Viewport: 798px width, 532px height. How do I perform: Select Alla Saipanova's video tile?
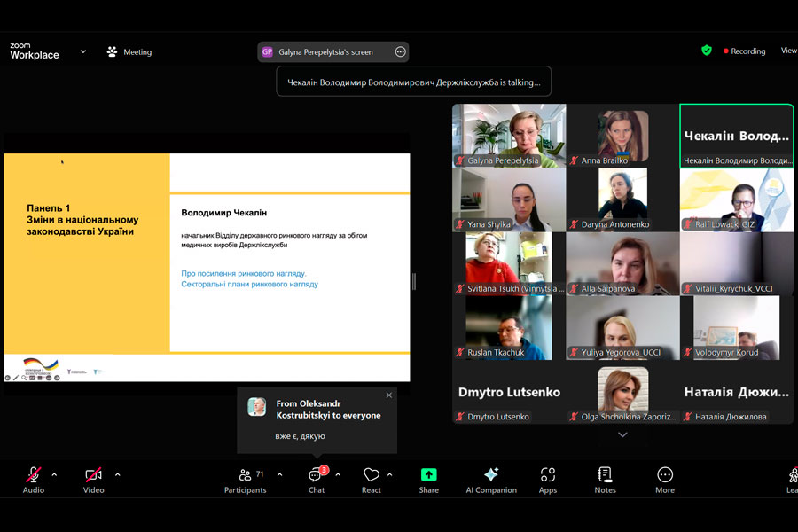622,263
